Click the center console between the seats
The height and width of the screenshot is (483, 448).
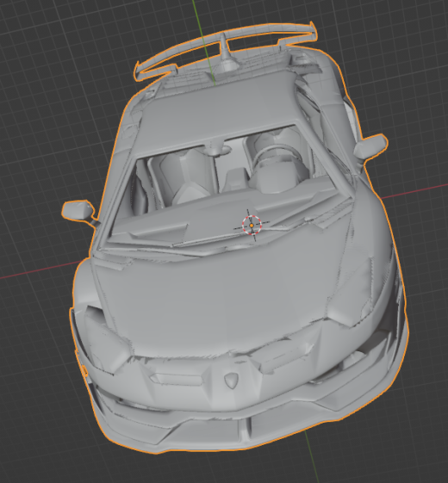click(x=236, y=180)
